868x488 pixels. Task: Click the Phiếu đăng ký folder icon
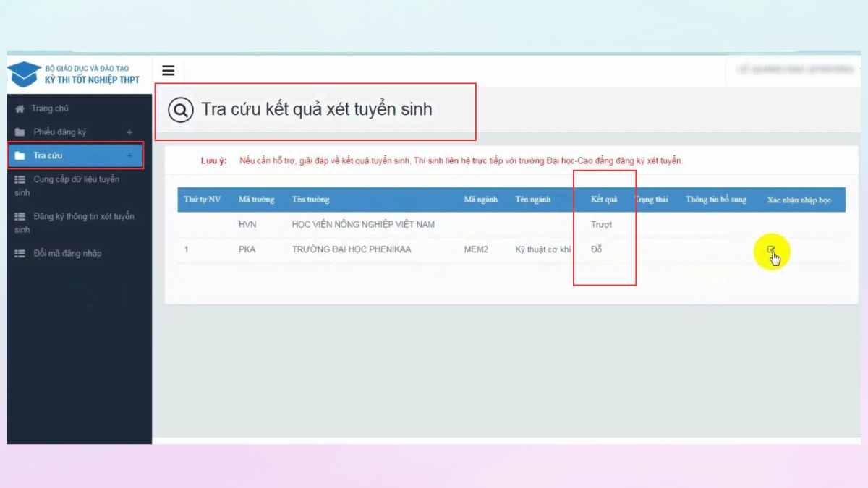(20, 132)
